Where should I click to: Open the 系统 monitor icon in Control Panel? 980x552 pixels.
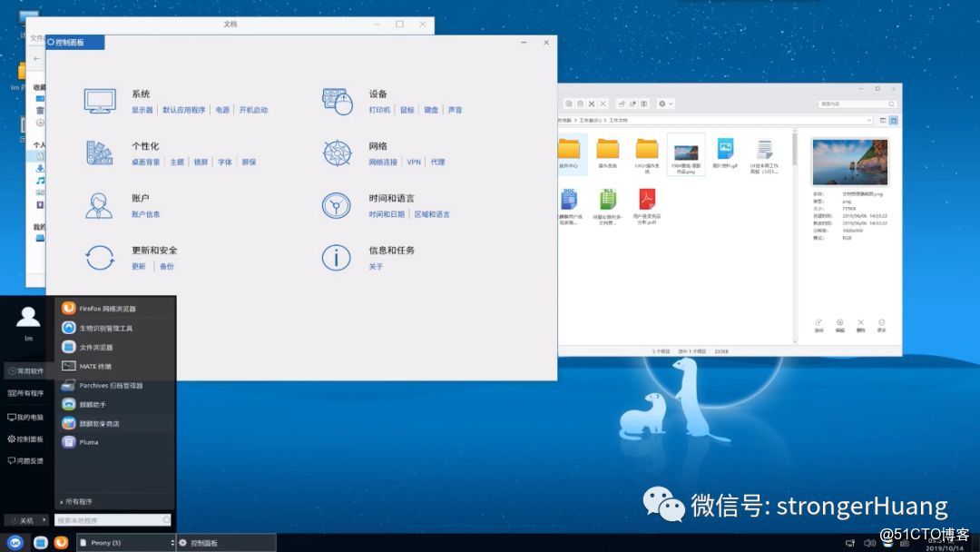[100, 102]
